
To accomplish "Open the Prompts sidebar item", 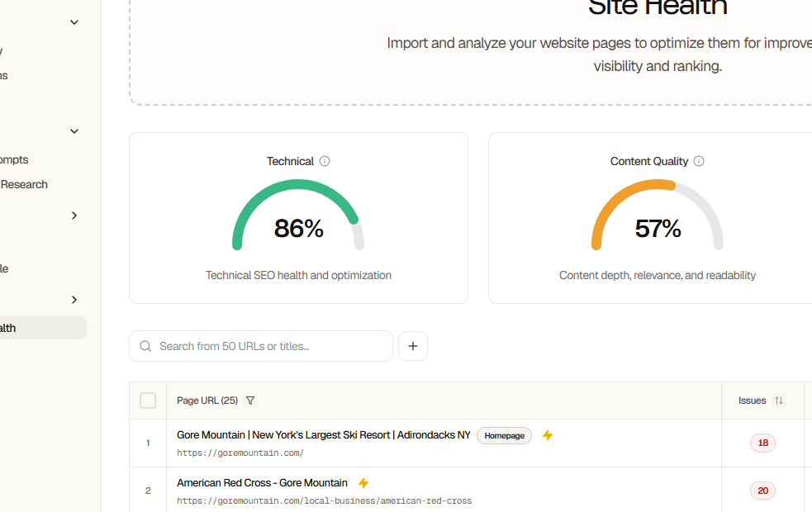I will pyautogui.click(x=15, y=159).
